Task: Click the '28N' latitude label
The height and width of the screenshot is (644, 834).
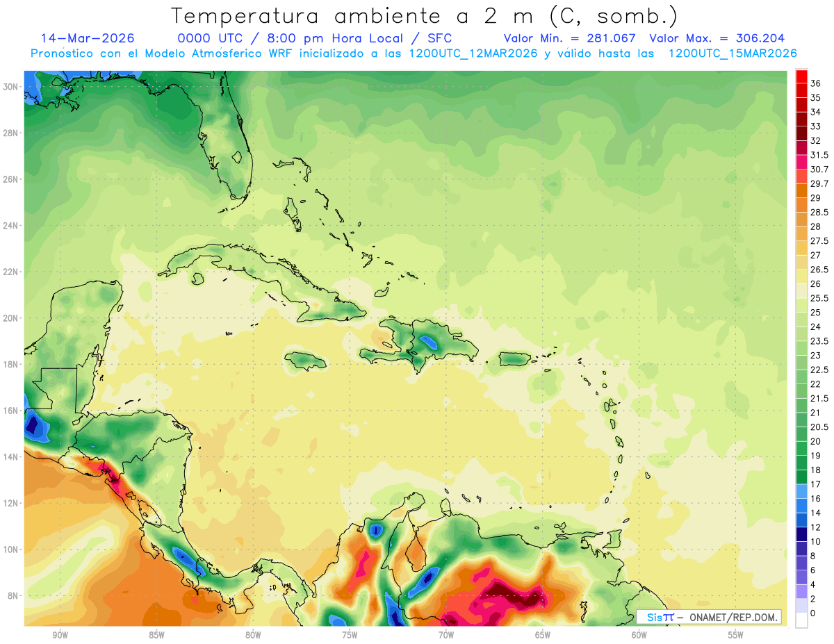Action: pos(10,133)
